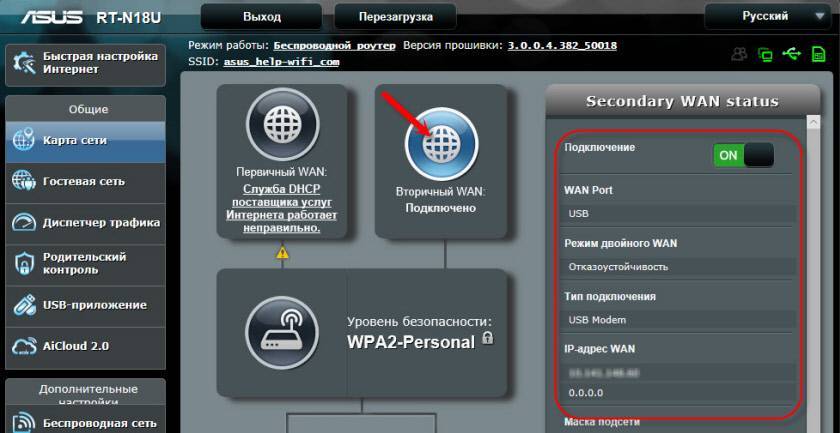Screen dimensions: 840x433
Task: Click the USB status icon in header
Action: click(x=792, y=53)
